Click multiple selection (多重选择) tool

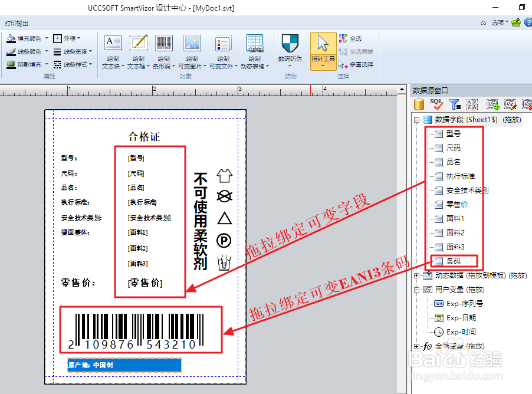pos(356,64)
